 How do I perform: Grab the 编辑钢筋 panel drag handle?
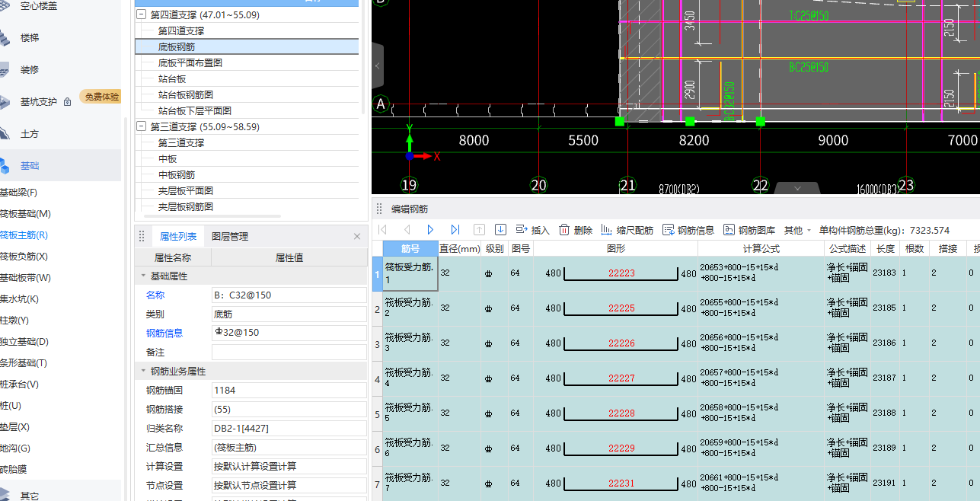pyautogui.click(x=379, y=209)
